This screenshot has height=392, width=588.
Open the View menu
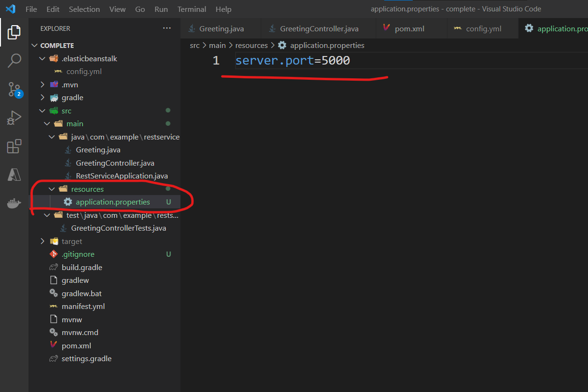pyautogui.click(x=117, y=9)
